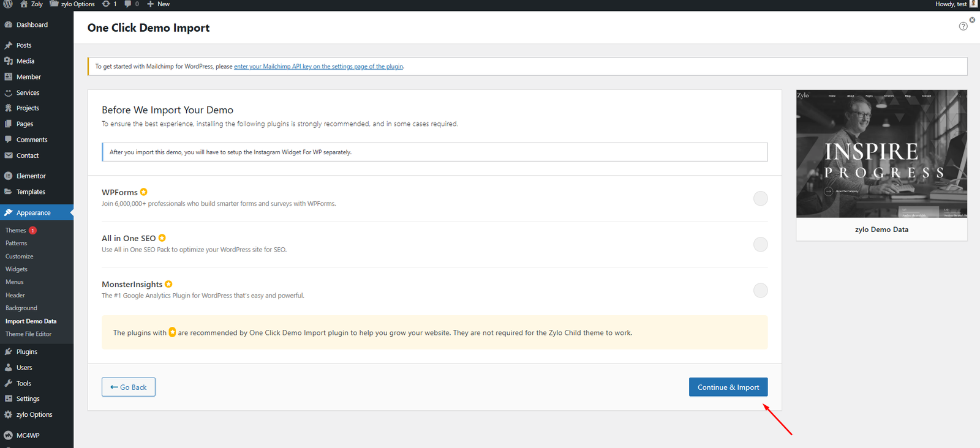Open the help question mark icon
This screenshot has width=980, height=448.
[963, 26]
